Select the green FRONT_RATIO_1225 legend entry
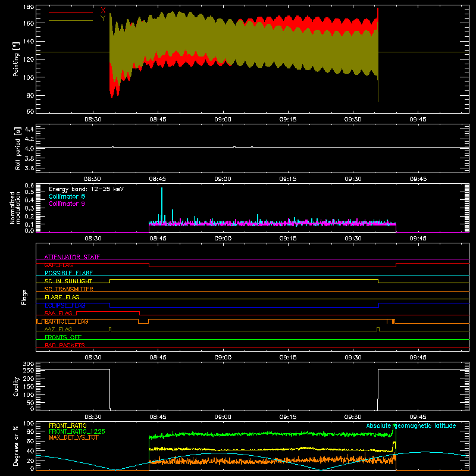This screenshot has height=476, width=476. pyautogui.click(x=77, y=431)
